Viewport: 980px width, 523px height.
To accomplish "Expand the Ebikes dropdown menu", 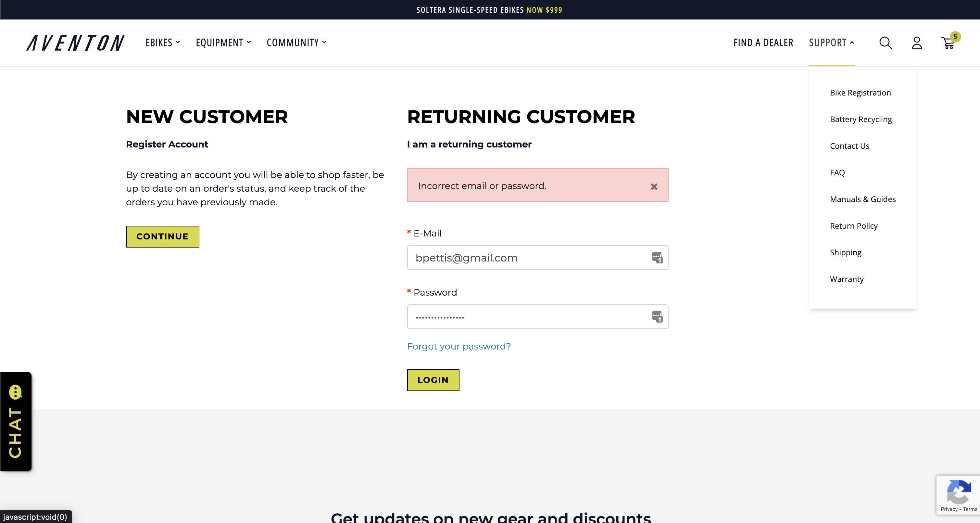I will pyautogui.click(x=162, y=43).
